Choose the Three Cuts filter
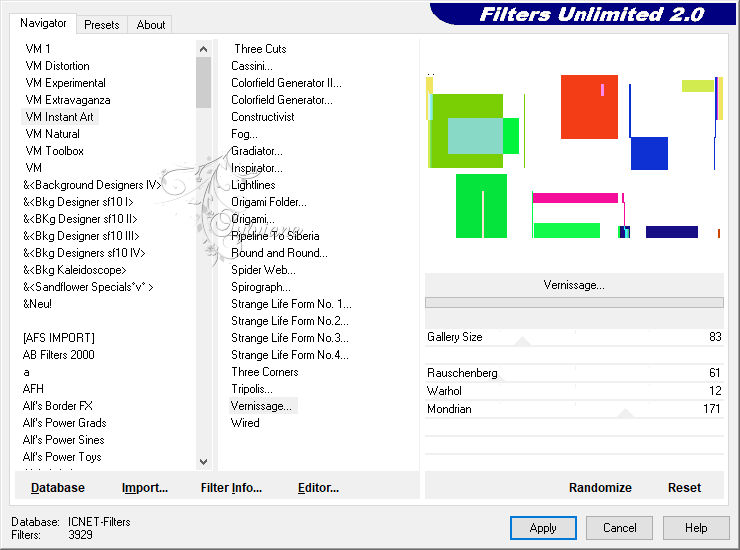This screenshot has width=740, height=550. 260,49
